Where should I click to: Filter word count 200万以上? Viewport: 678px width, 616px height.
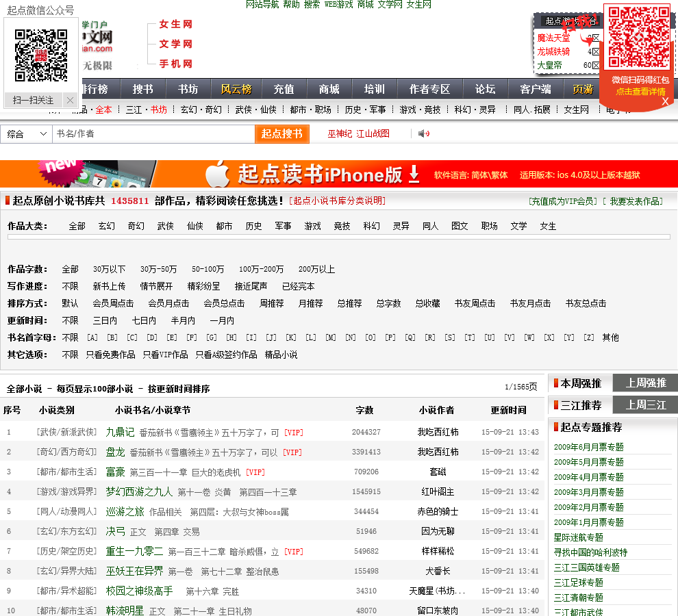click(316, 269)
